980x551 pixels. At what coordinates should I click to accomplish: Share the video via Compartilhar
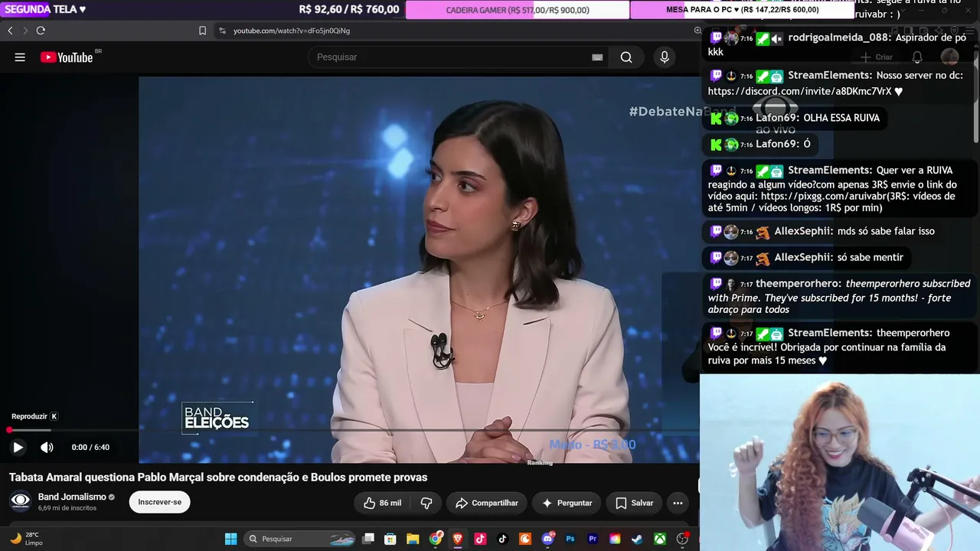tap(486, 503)
